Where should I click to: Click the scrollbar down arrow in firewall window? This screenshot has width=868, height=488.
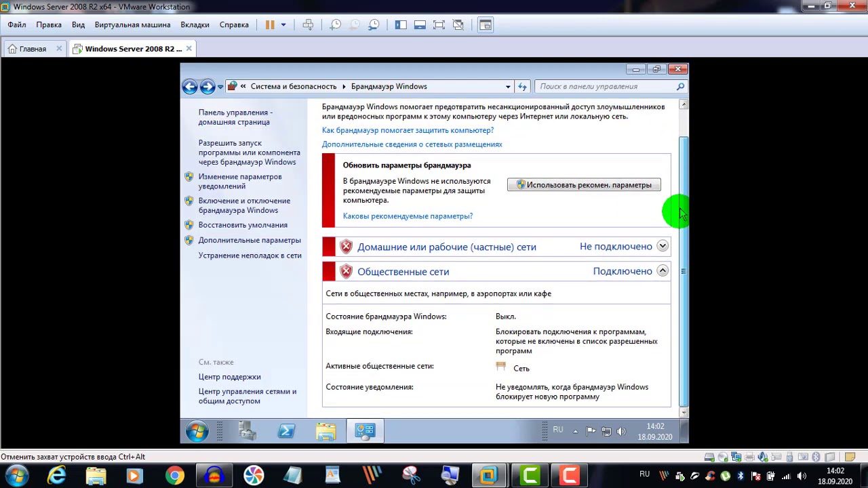pyautogui.click(x=684, y=412)
